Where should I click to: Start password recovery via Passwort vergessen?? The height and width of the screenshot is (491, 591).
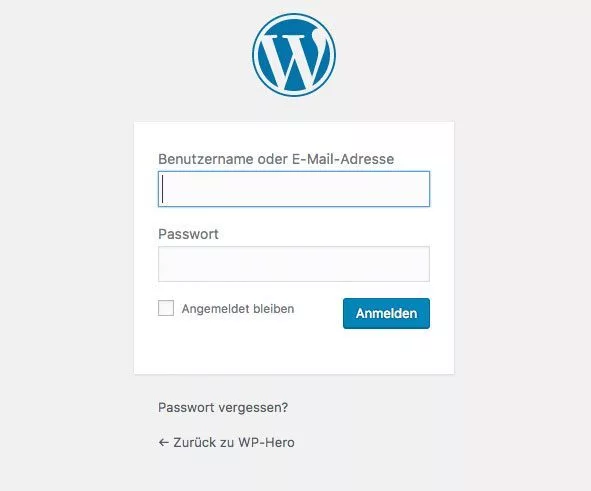[223, 407]
